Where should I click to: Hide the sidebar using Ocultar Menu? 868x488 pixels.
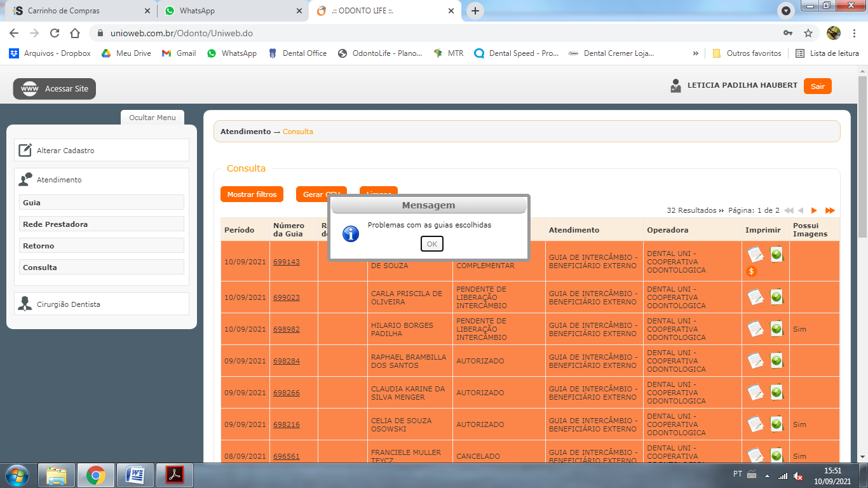153,118
